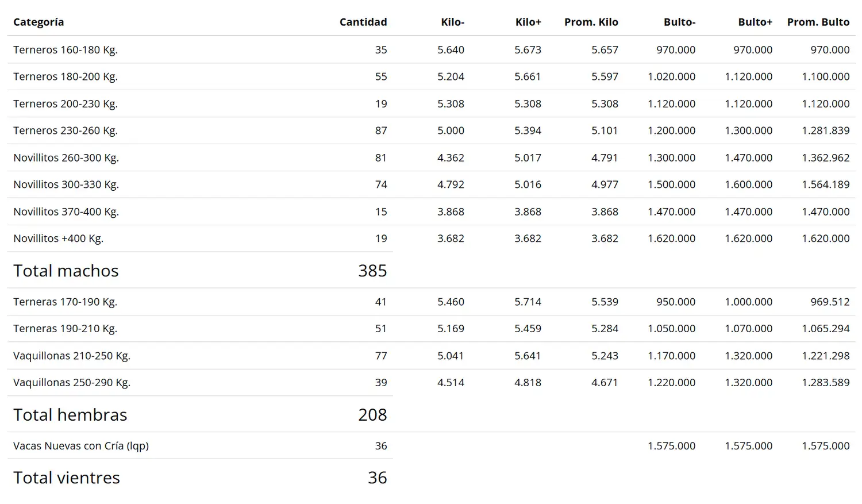The height and width of the screenshot is (504, 862).
Task: Click the Bulto+ column header
Action: (x=755, y=22)
